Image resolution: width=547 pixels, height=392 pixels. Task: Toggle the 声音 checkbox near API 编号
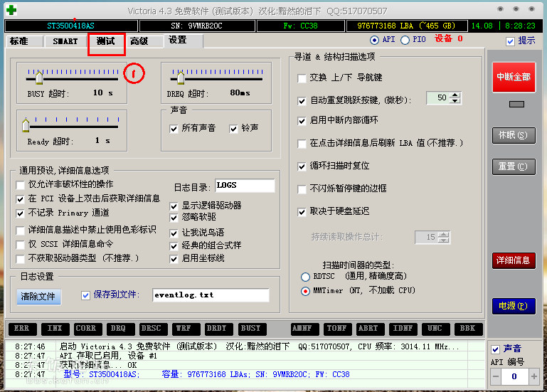pos(495,349)
